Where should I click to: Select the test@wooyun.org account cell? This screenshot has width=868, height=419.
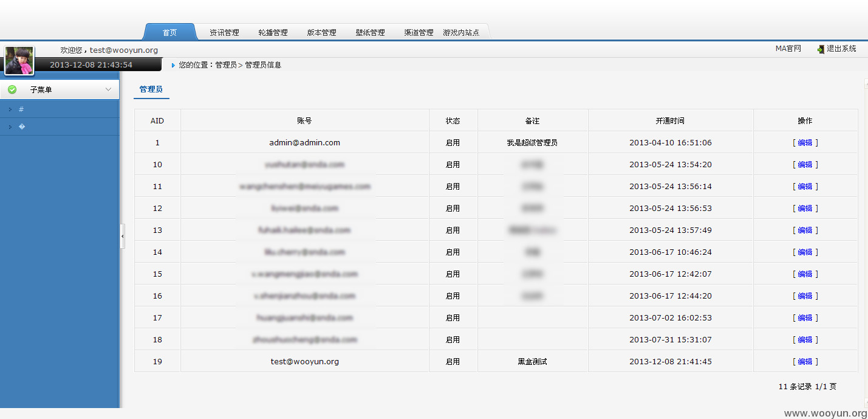pos(305,362)
